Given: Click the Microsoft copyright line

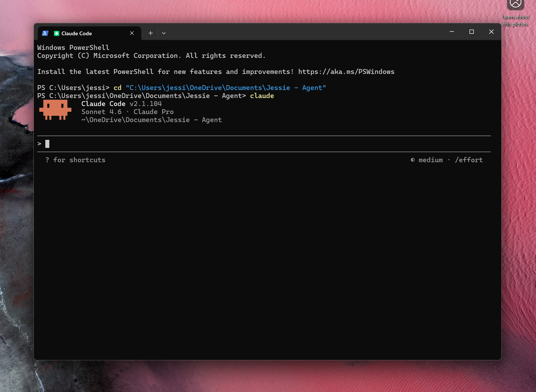Looking at the screenshot, I should coord(151,56).
